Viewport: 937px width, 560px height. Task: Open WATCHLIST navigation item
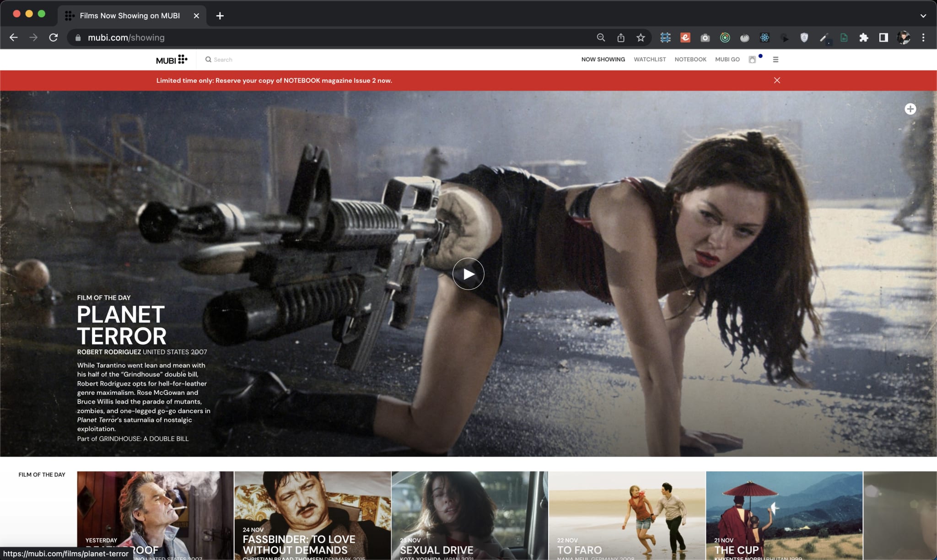coord(650,59)
